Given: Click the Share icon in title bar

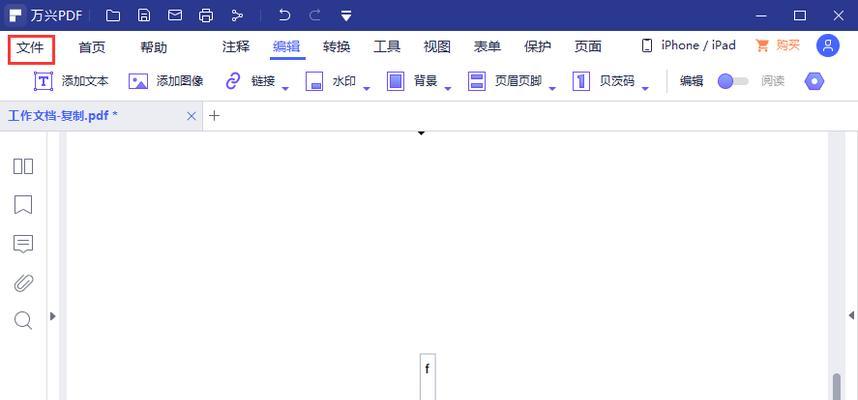Looking at the screenshot, I should (237, 15).
